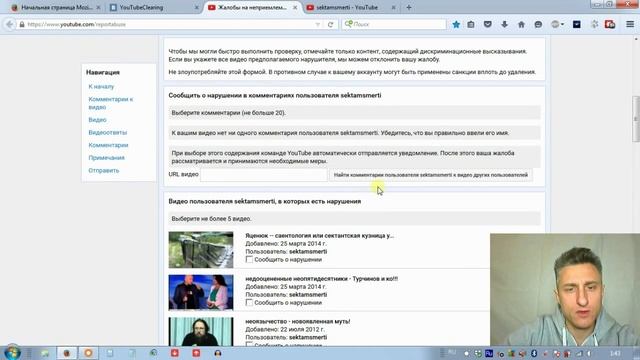
Task: Click the К началу navigation link
Action: [x=101, y=87]
